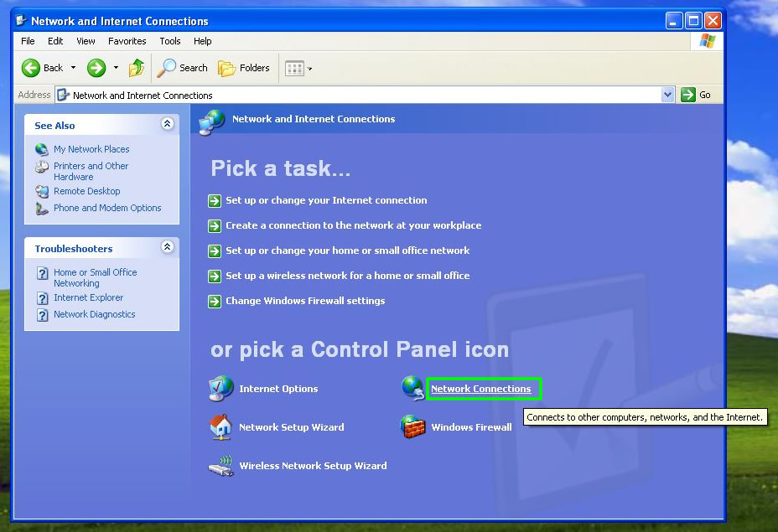Open the Network Connections link
The image size is (778, 532).
pos(480,390)
